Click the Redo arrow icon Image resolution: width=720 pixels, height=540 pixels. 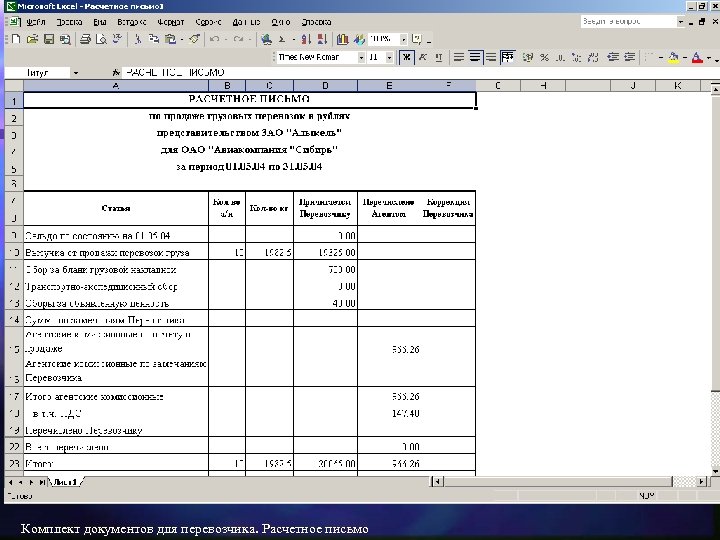pos(238,39)
